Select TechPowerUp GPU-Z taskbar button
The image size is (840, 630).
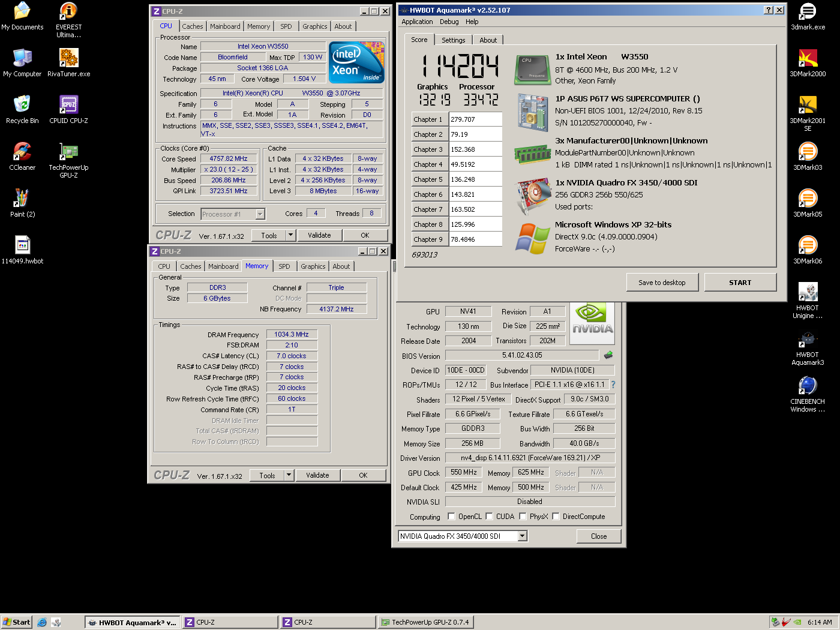tap(427, 622)
